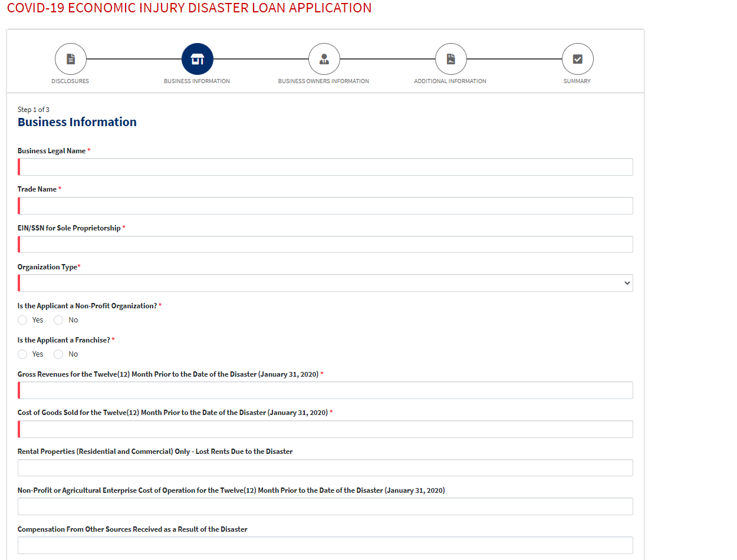
Task: Open the Organization Type dropdown
Action: click(x=325, y=283)
